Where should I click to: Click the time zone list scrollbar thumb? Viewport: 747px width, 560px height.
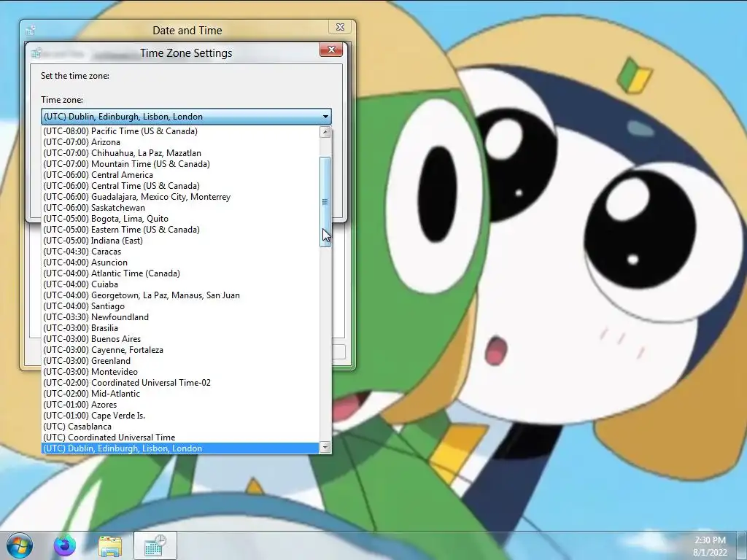tap(325, 202)
